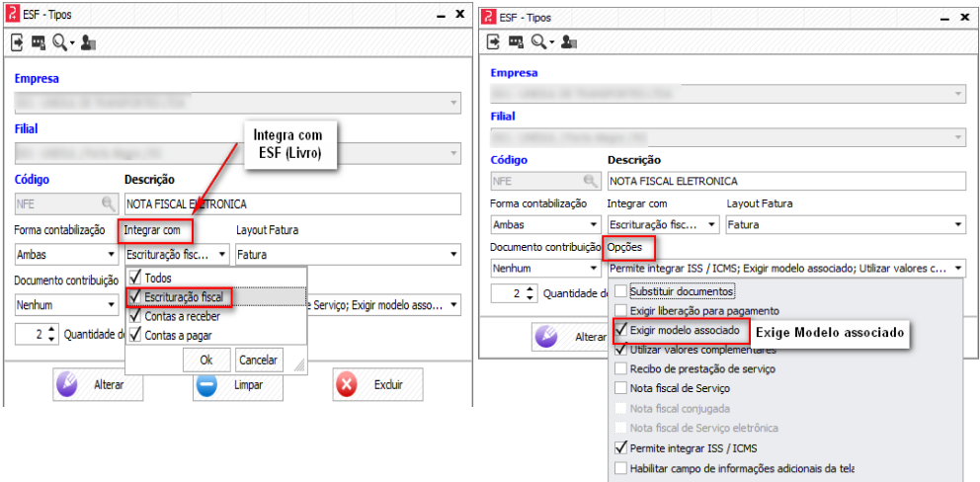Viewport: 980px width, 482px height.
Task: Click exit-door icon in window showing Opções list
Action: pos(494,41)
